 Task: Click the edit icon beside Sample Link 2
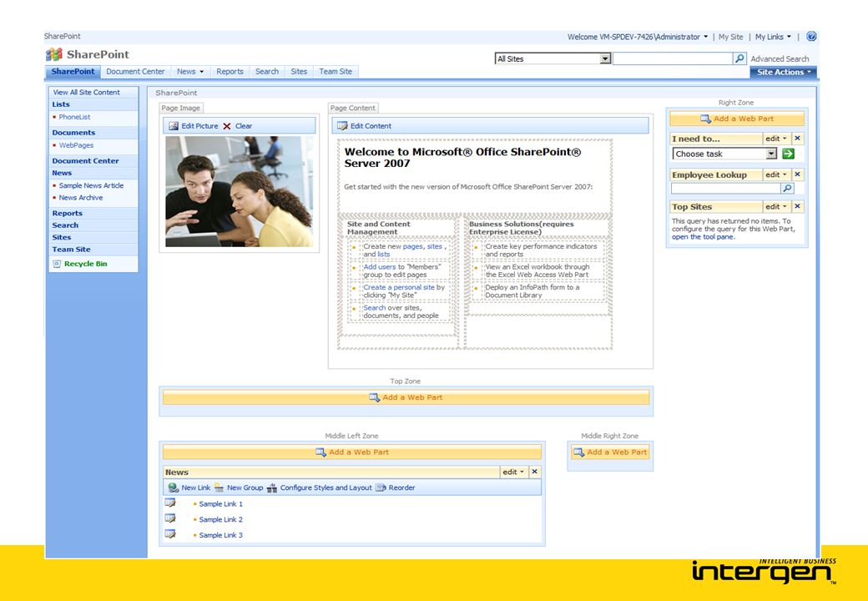(x=170, y=518)
